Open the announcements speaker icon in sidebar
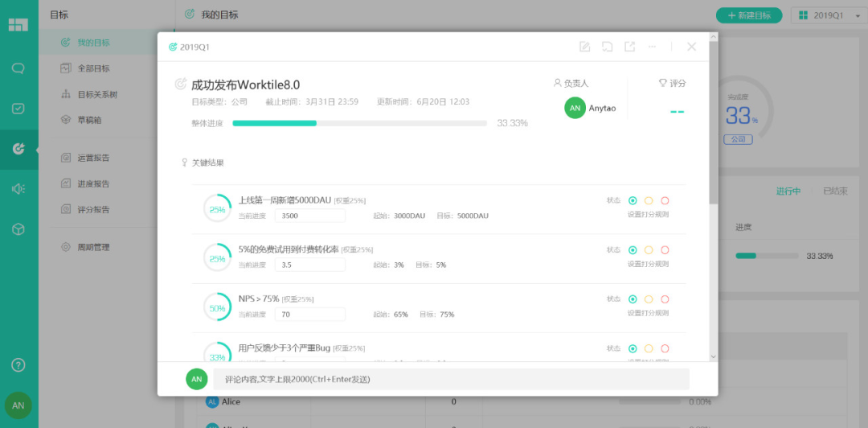 [18, 189]
